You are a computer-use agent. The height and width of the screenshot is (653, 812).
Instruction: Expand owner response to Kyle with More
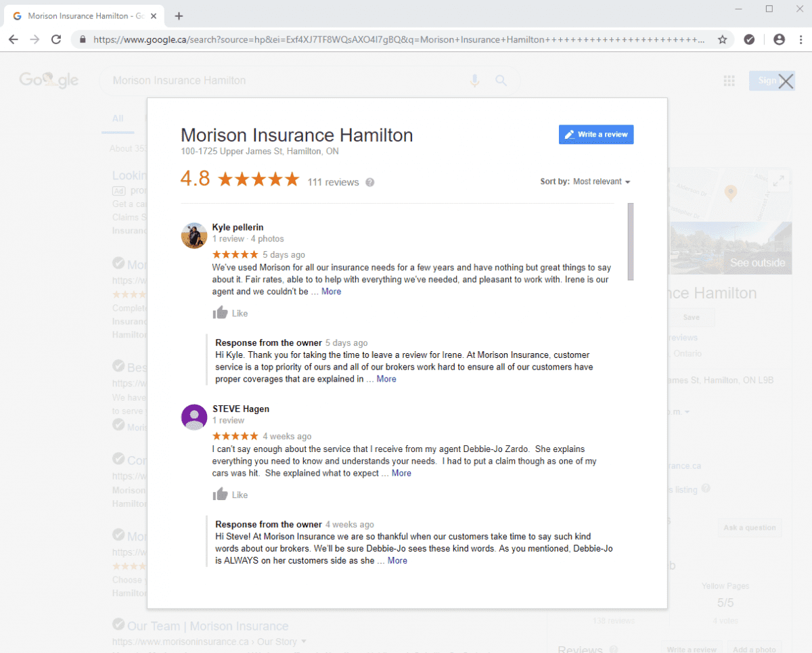(x=386, y=379)
